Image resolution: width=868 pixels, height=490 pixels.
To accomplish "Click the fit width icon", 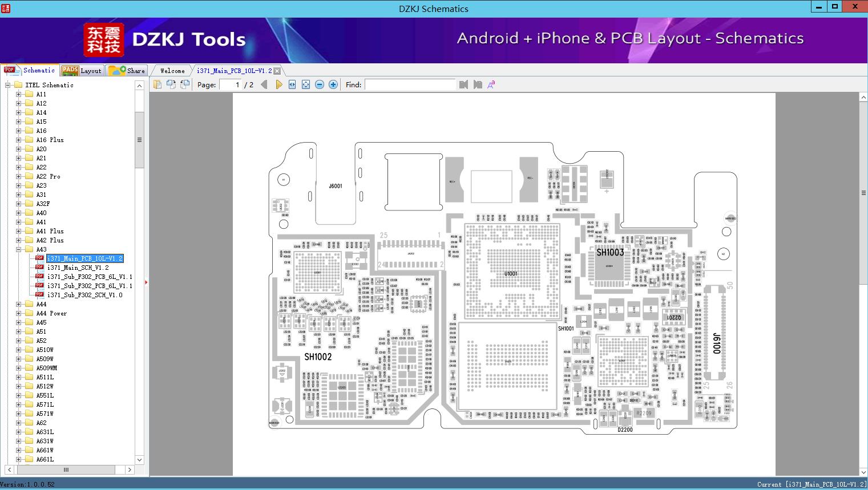I will (292, 84).
